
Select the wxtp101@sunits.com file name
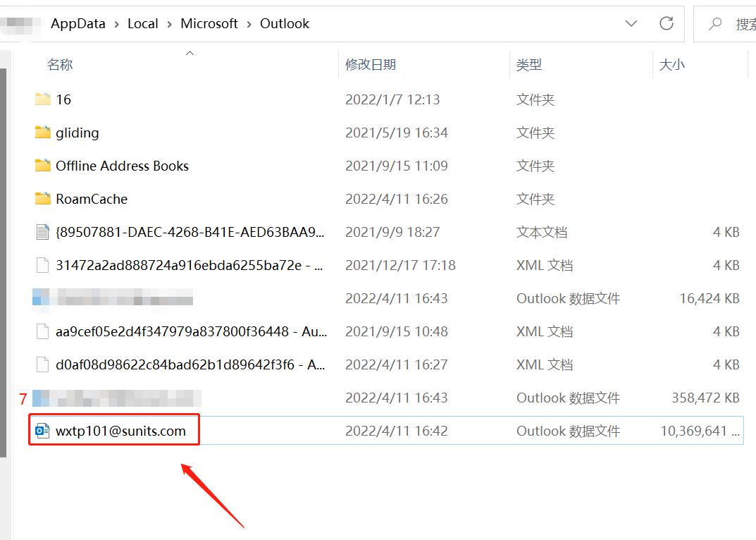[x=120, y=431]
